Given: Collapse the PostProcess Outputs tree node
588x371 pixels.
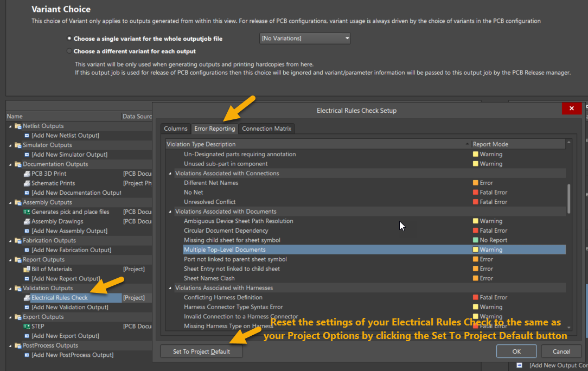Looking at the screenshot, I should [x=10, y=346].
